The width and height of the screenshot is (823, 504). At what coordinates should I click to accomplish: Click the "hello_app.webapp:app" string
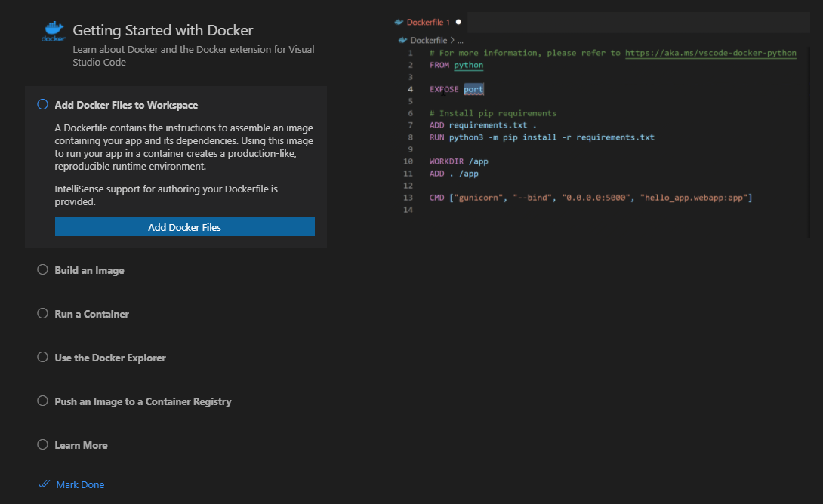click(694, 198)
